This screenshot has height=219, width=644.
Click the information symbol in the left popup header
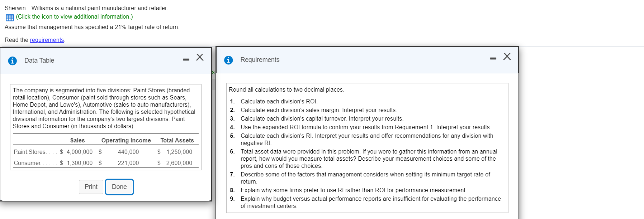pyautogui.click(x=12, y=60)
